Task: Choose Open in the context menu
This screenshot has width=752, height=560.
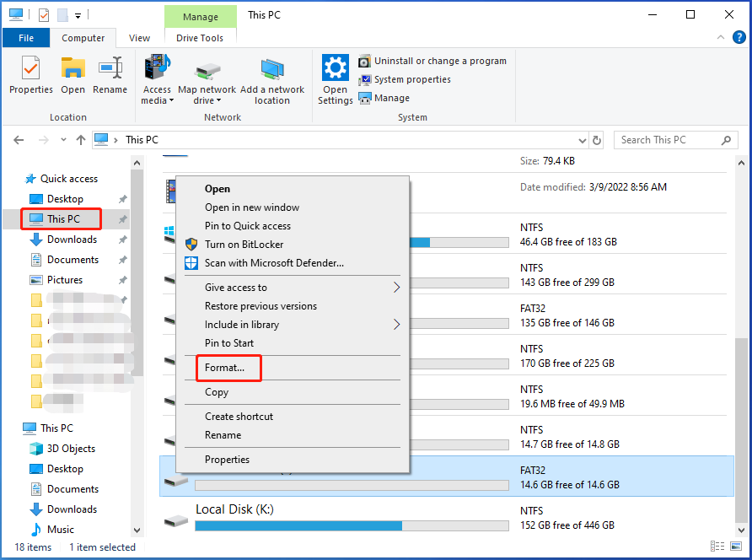Action: point(293,189)
